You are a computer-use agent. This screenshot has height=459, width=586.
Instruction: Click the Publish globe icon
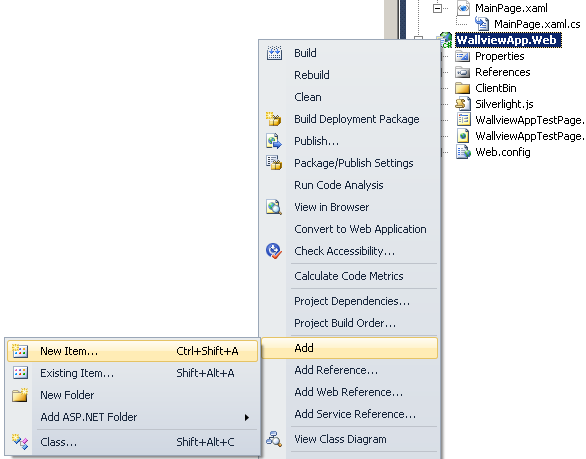(x=274, y=141)
